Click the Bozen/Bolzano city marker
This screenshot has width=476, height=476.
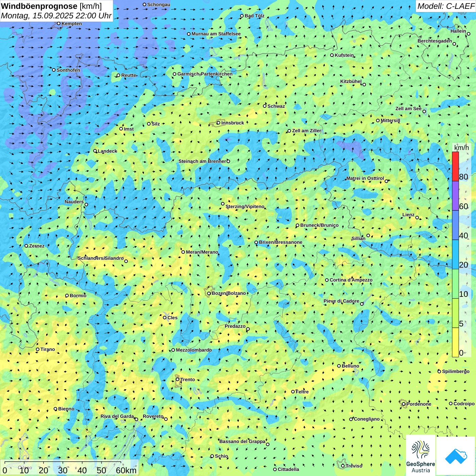click(x=209, y=293)
